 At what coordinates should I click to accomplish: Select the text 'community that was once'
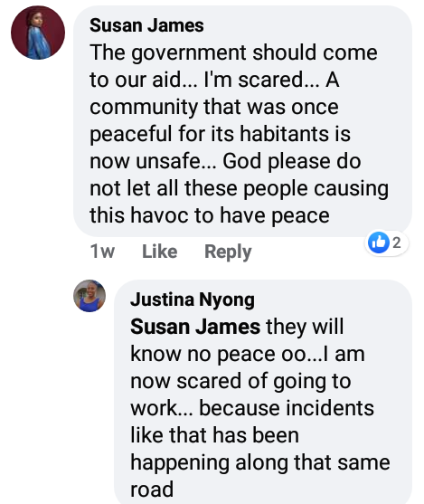click(x=214, y=107)
